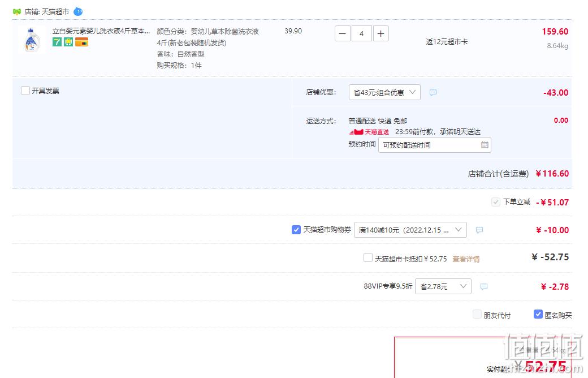Image resolution: width=588 pixels, height=378 pixels.
Task: Toggle the 匿名购买 anonymous purchase checkbox
Action: 538,314
